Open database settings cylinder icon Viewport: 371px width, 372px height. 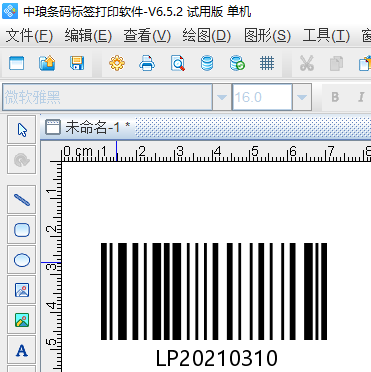pyautogui.click(x=207, y=63)
